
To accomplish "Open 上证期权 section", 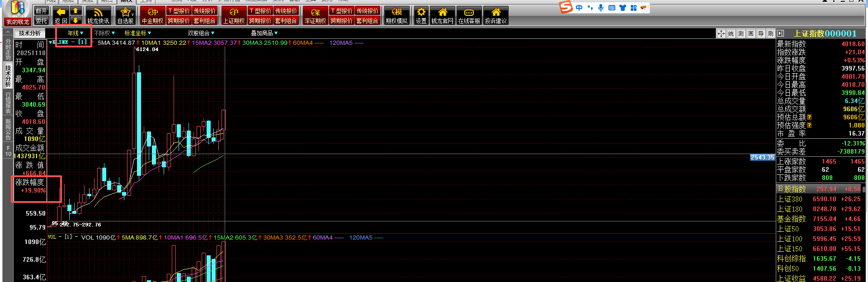I will 234,15.
